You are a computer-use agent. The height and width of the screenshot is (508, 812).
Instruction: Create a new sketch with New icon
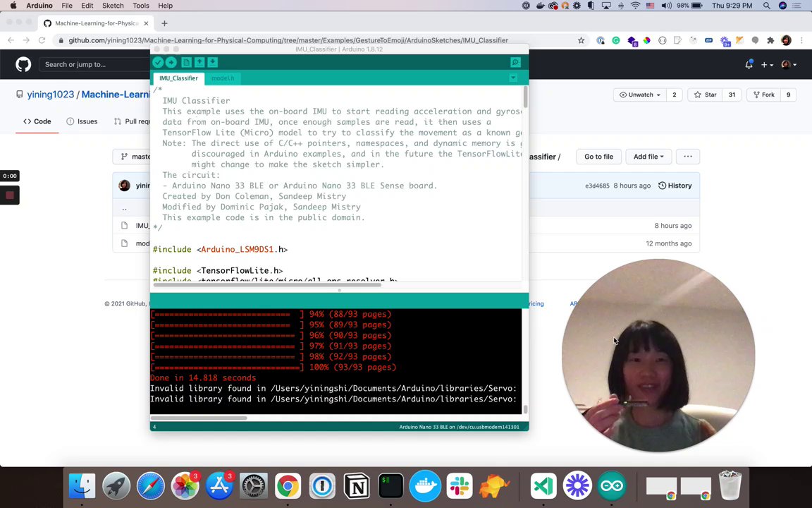coord(186,62)
